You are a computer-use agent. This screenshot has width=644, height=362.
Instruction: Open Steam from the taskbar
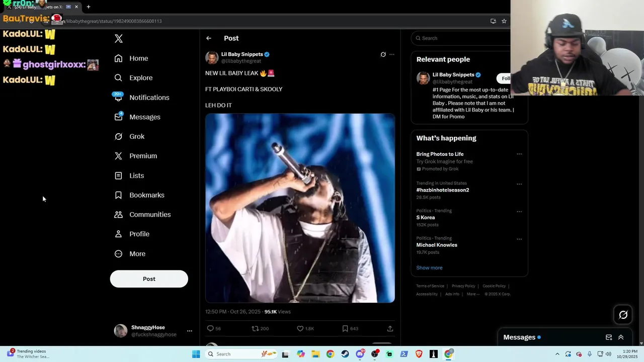(345, 354)
